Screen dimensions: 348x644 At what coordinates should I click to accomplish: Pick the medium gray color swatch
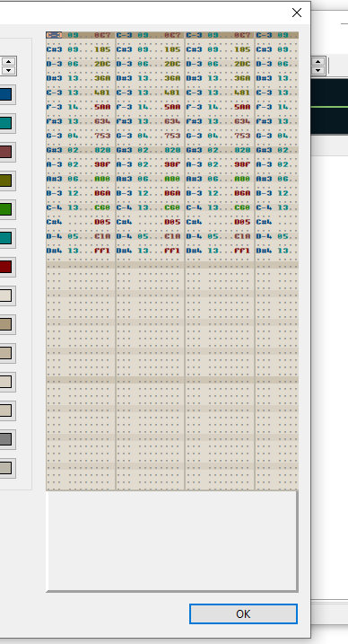click(x=5, y=439)
